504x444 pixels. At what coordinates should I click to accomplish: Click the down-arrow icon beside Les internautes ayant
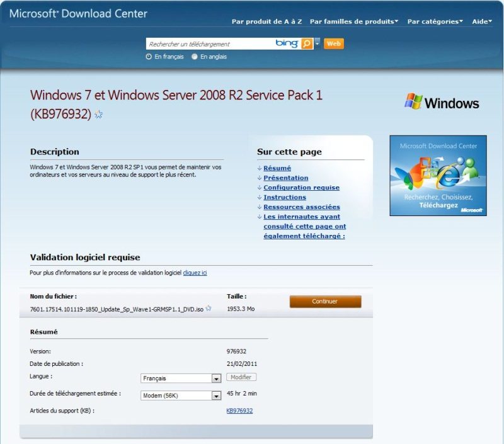click(x=260, y=217)
